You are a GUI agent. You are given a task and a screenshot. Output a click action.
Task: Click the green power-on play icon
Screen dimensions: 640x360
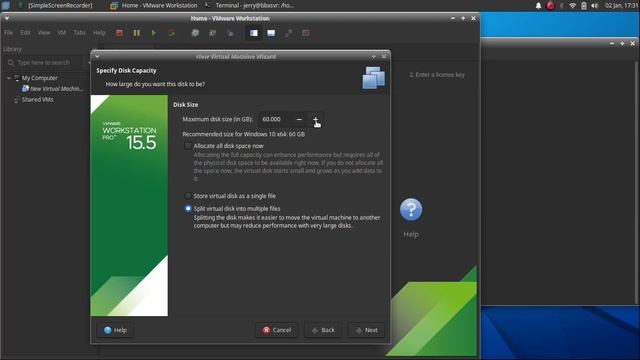153,33
